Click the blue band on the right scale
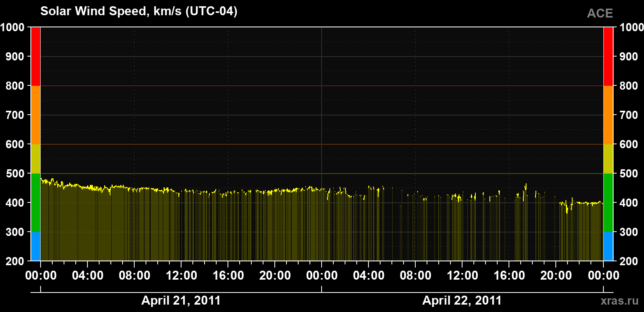The width and height of the screenshot is (644, 312). (608, 246)
